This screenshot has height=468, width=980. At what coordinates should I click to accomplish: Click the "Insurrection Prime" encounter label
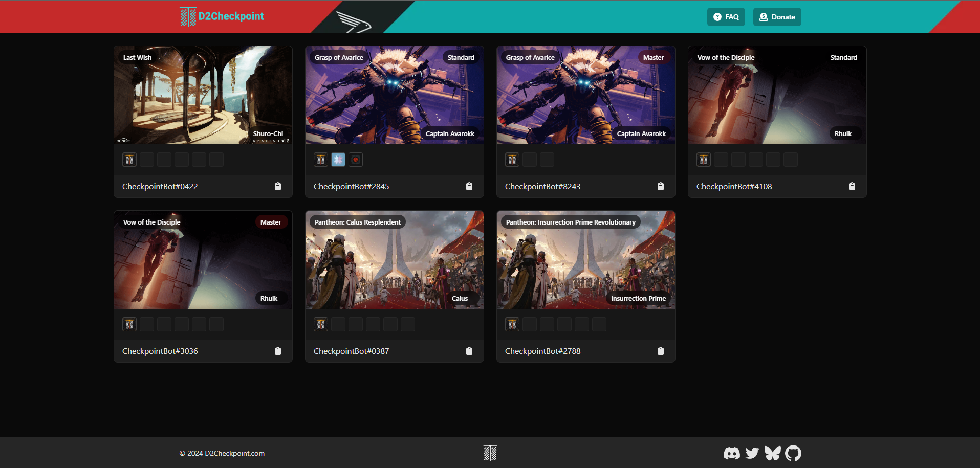(x=639, y=298)
